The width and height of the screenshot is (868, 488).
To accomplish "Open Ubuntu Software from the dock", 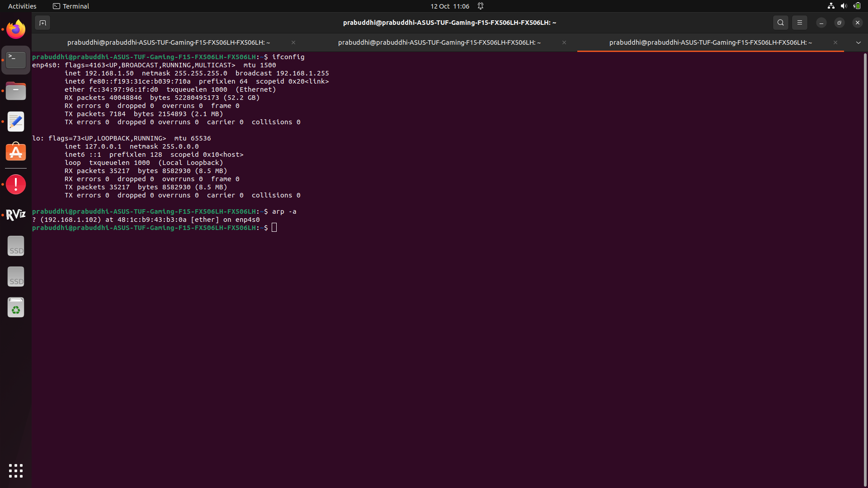I will [x=15, y=152].
